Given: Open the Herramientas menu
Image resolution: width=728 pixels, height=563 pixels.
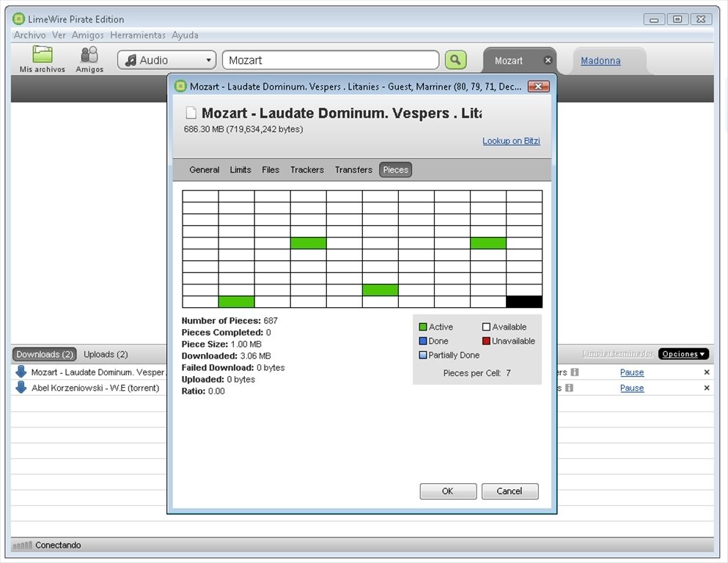Looking at the screenshot, I should click(x=138, y=35).
